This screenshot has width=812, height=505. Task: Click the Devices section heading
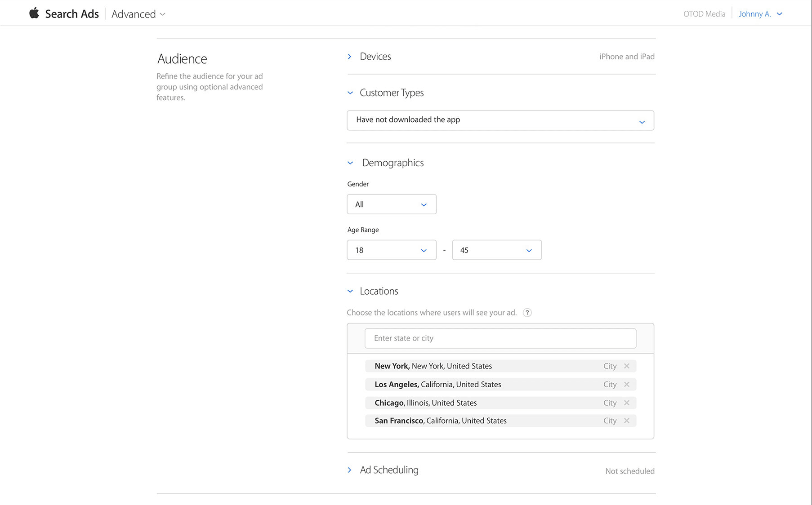[375, 57]
